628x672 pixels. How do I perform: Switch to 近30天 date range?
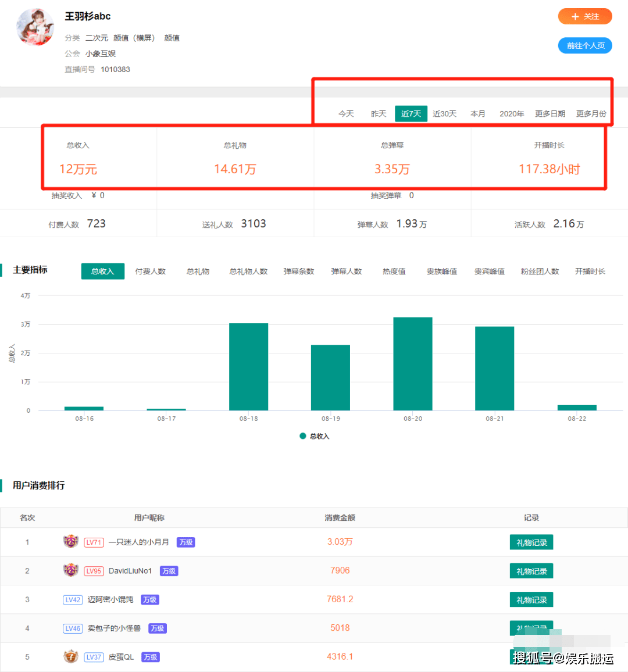[x=444, y=114]
